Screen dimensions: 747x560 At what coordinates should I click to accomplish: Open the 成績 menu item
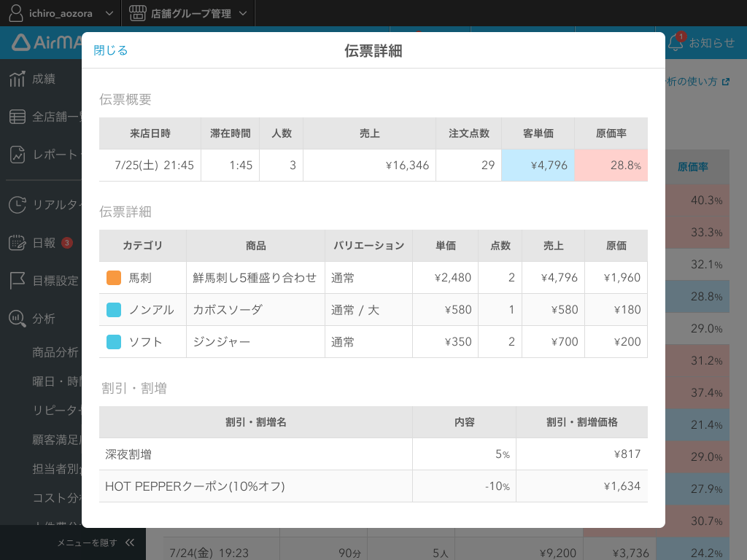(44, 79)
